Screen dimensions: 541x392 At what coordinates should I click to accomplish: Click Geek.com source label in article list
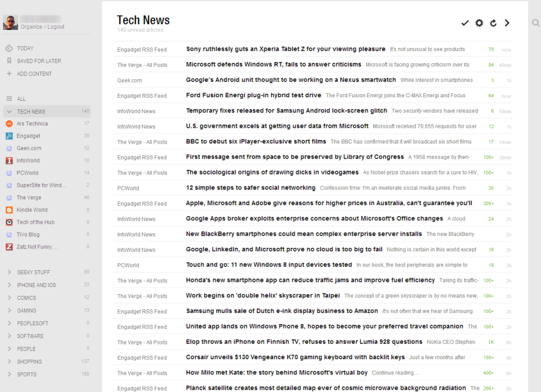pos(130,80)
